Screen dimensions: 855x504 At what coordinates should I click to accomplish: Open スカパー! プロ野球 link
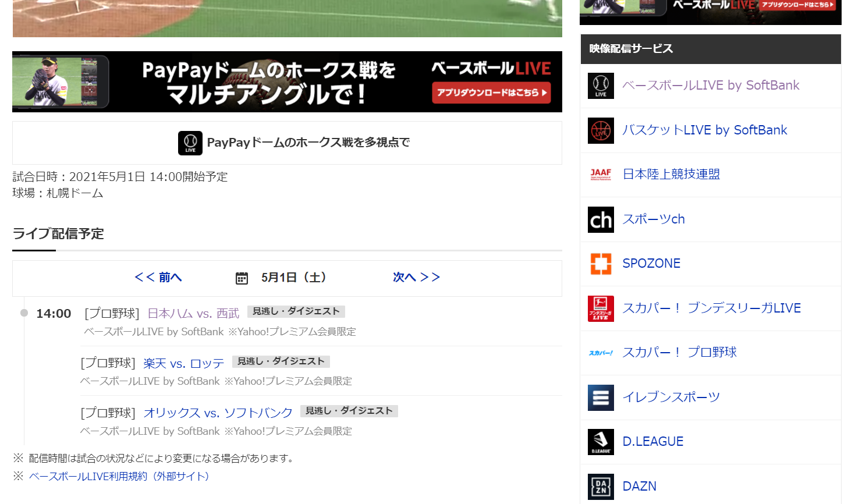(x=680, y=352)
